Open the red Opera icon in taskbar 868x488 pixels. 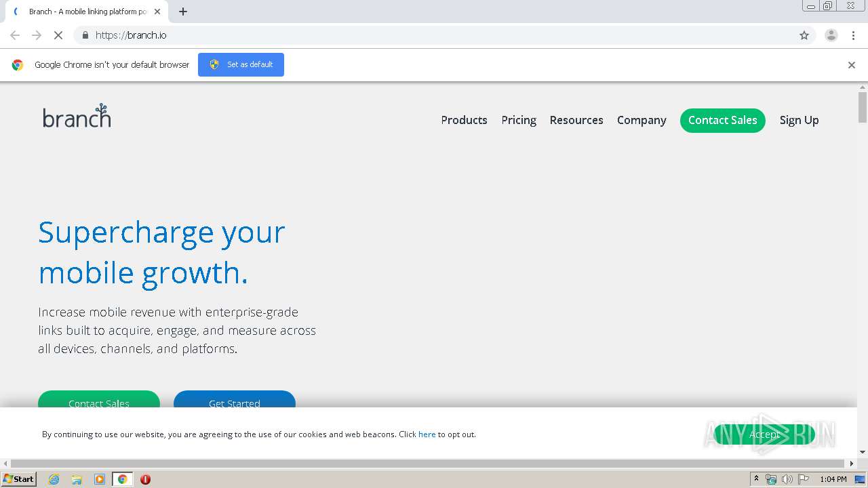145,479
